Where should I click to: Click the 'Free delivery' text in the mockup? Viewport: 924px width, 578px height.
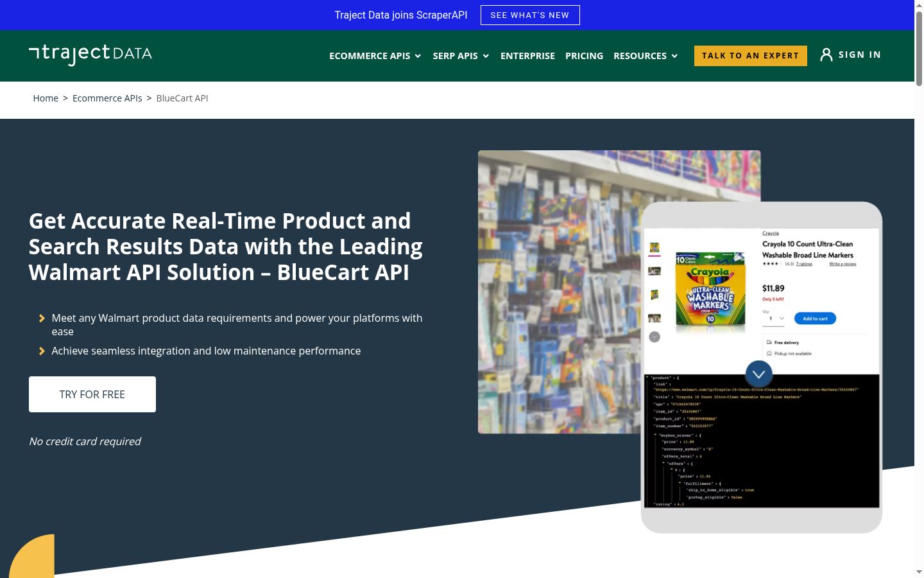(x=787, y=343)
